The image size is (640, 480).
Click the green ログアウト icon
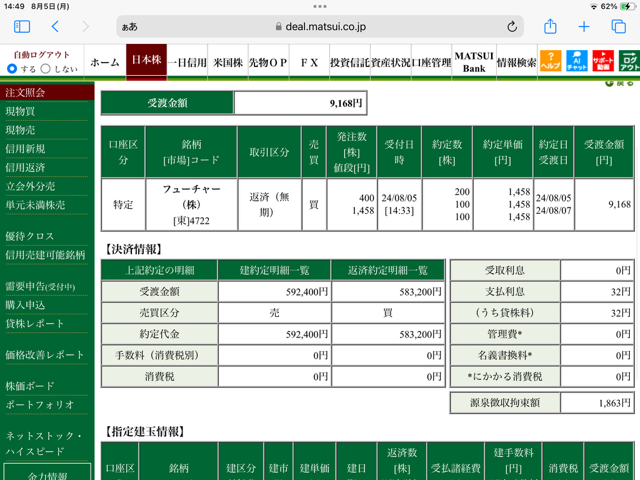coord(629,61)
